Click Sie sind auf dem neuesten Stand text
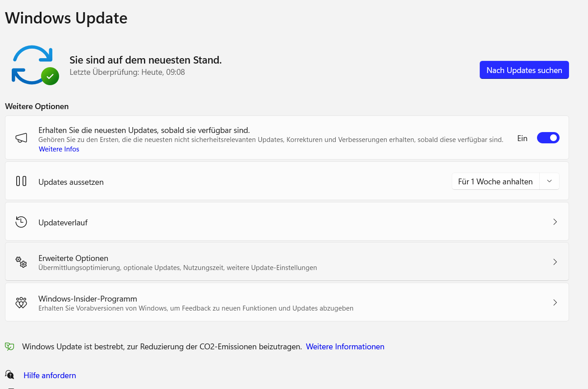588x389 pixels. coord(146,60)
